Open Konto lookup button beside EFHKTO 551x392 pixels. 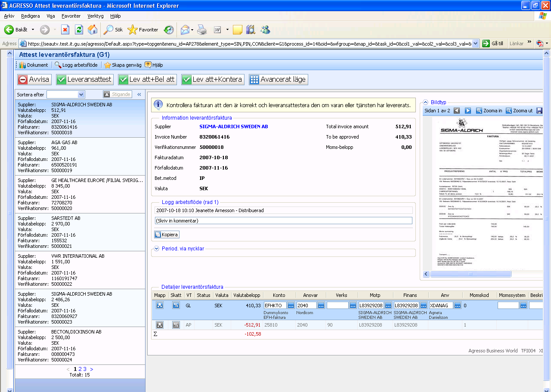tap(291, 305)
